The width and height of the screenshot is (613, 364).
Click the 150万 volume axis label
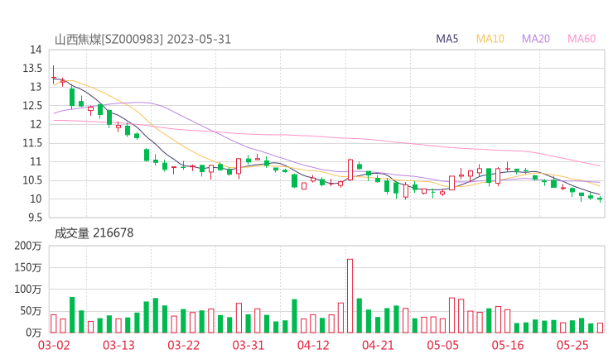28,267
